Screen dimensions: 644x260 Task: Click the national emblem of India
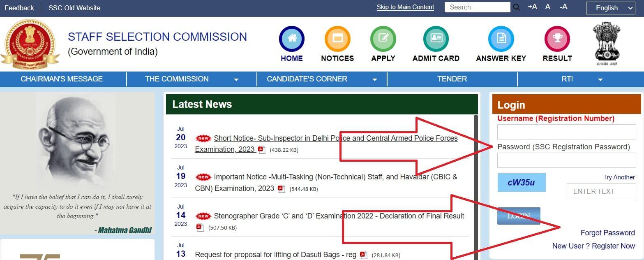pos(607,44)
